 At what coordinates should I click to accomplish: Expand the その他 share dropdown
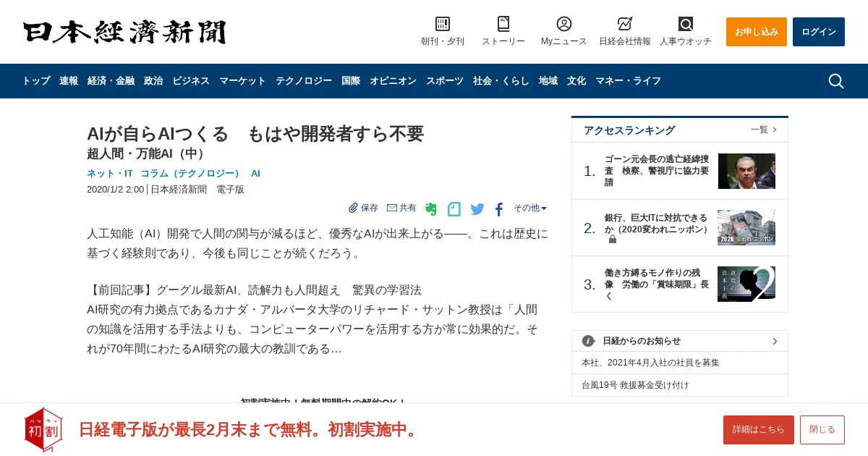tap(530, 208)
